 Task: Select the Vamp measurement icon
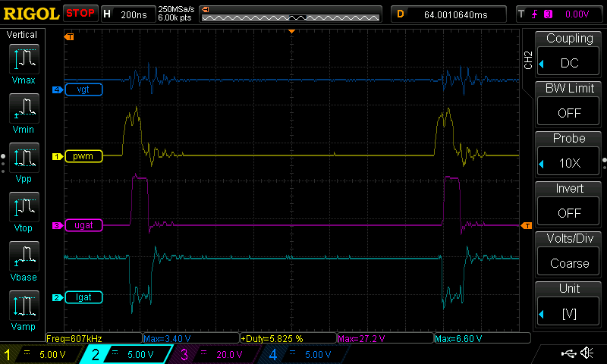24,306
